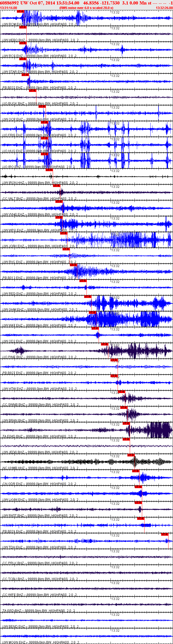Select the PB B013 EHZ station label

(13, 278)
